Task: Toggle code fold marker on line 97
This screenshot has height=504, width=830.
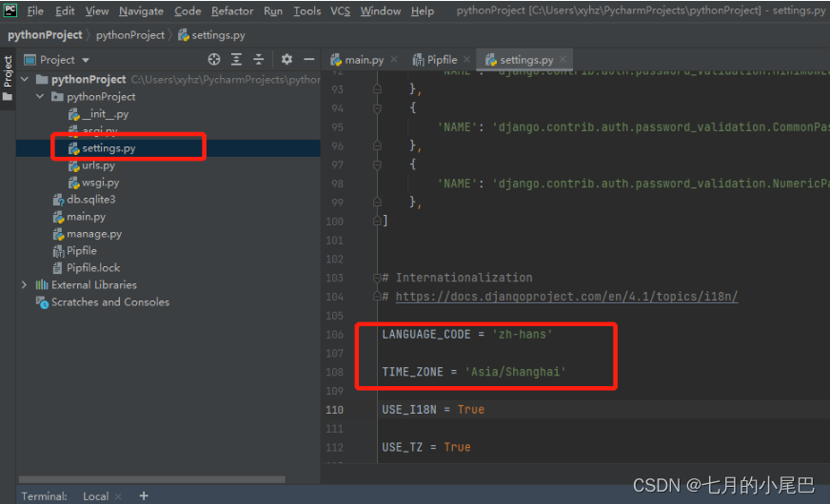Action: (377, 165)
